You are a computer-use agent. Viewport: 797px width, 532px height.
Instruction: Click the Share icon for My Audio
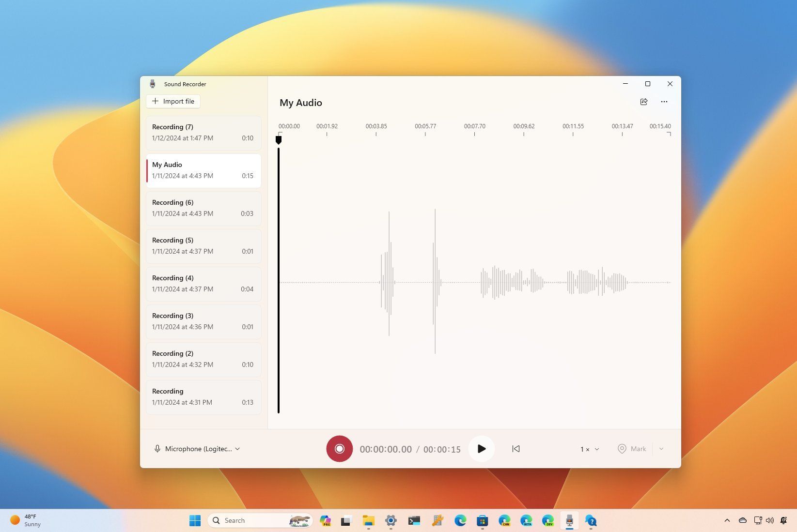[x=644, y=102]
